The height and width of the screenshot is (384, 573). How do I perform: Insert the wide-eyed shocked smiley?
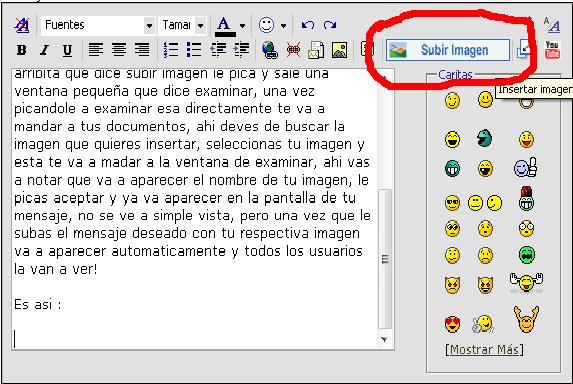526,229
